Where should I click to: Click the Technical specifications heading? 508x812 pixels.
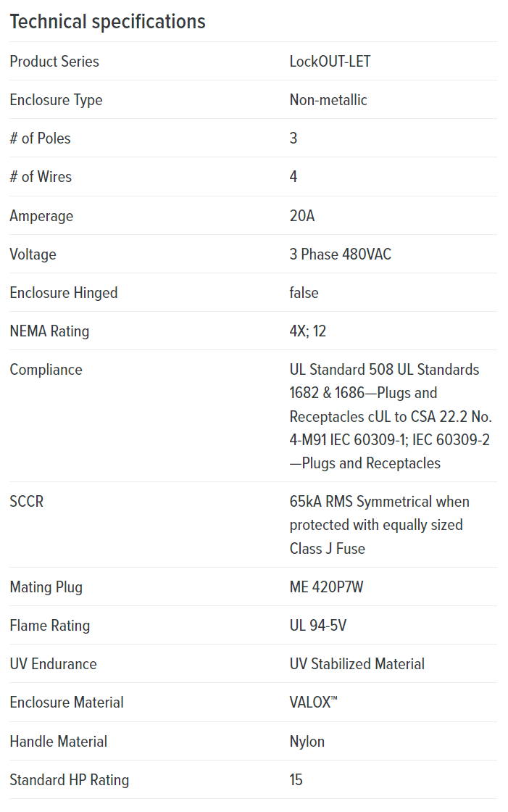click(x=108, y=22)
